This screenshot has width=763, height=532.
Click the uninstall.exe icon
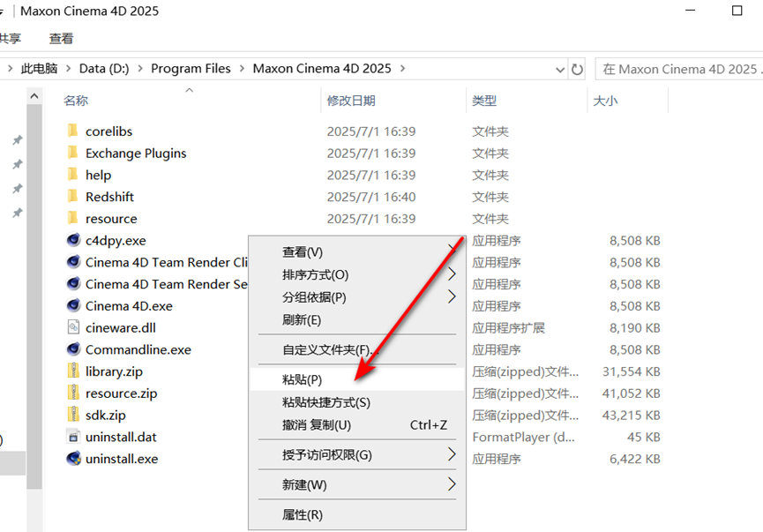73,458
